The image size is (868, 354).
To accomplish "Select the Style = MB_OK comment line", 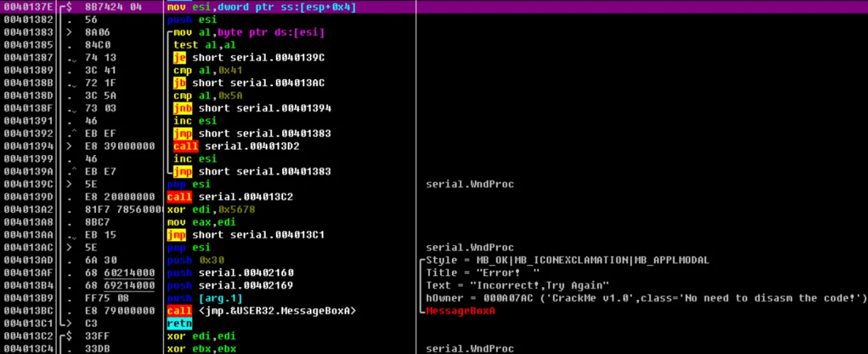I will [x=567, y=260].
